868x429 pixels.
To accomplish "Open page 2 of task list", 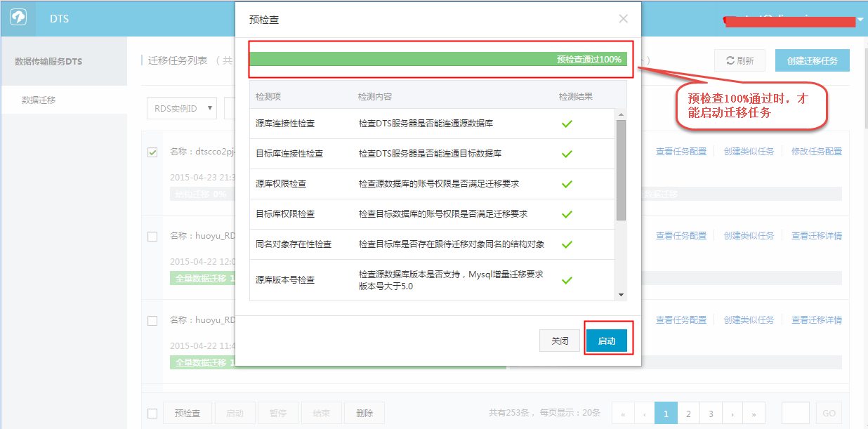I will pos(688,414).
